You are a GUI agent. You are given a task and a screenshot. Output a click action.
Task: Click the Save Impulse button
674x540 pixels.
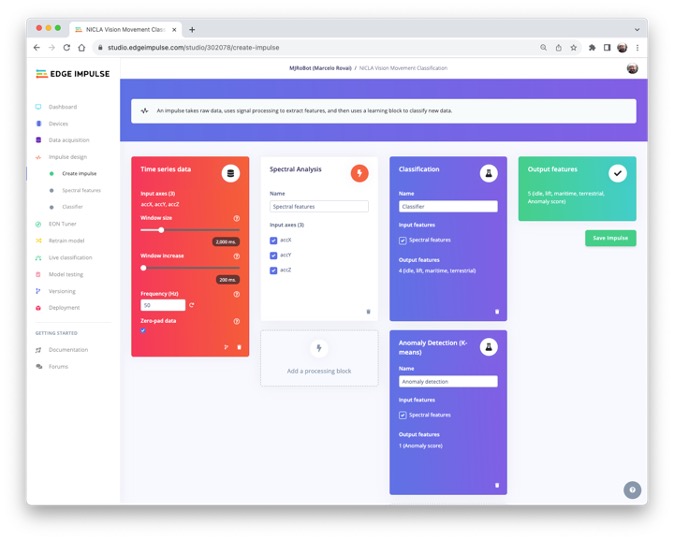pyautogui.click(x=610, y=238)
